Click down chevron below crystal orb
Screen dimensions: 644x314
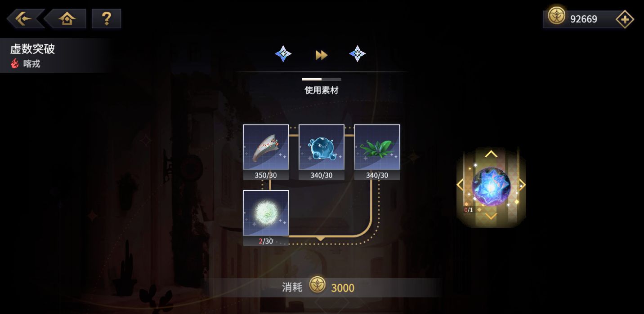click(x=491, y=217)
